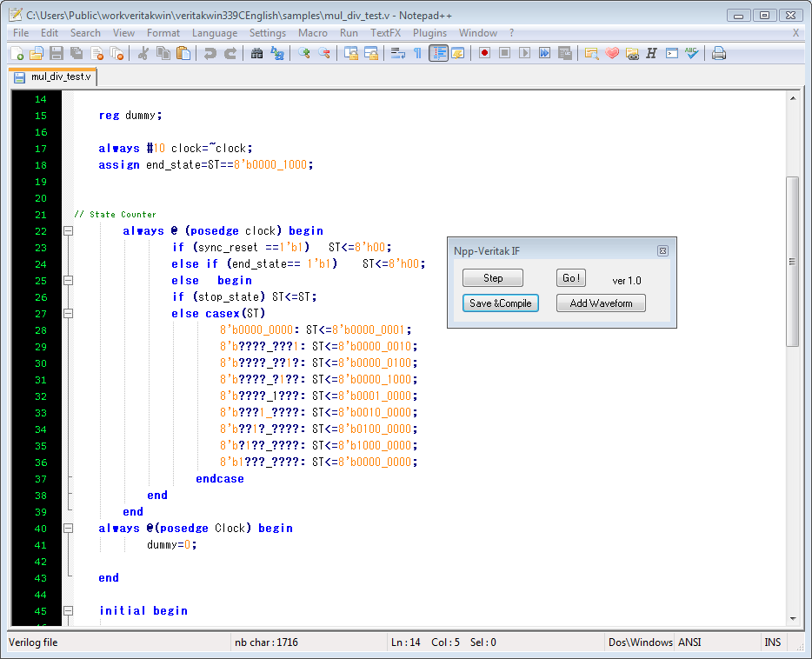Open the Edit menu
The width and height of the screenshot is (812, 659).
(50, 33)
